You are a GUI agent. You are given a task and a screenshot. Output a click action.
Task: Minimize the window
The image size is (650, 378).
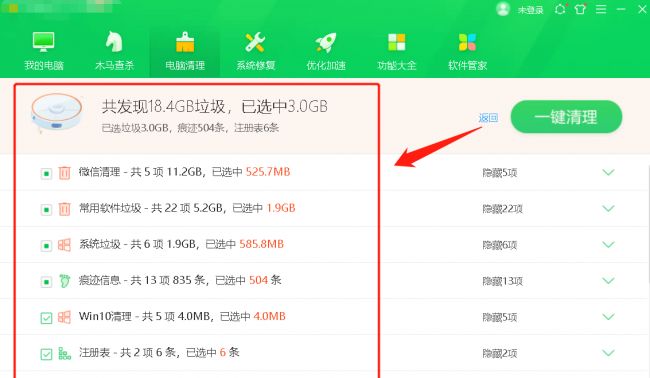(621, 9)
